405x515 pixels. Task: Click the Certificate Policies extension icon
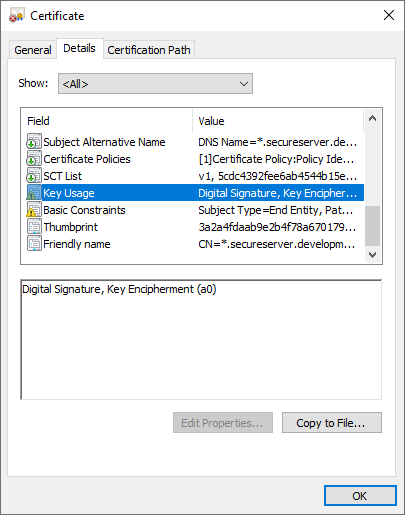pyautogui.click(x=34, y=159)
